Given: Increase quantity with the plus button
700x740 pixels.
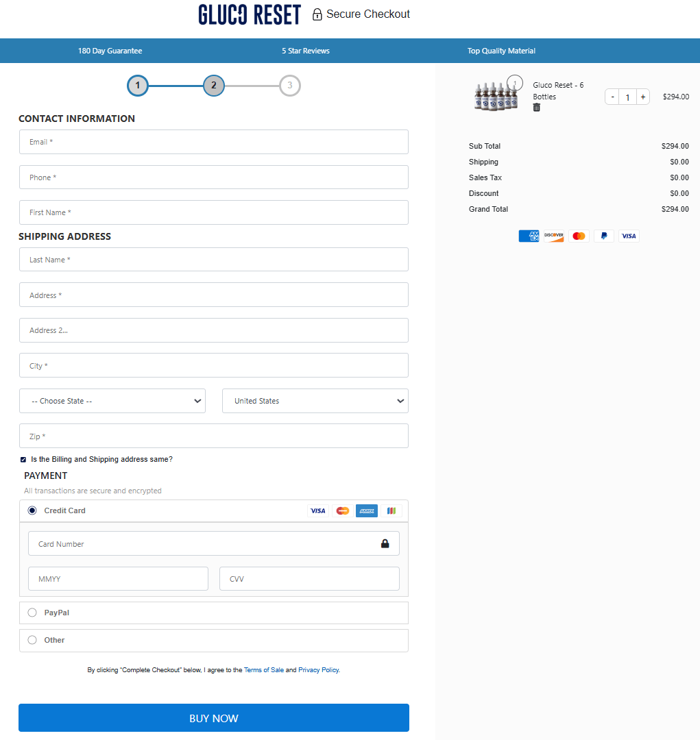Looking at the screenshot, I should [x=642, y=97].
